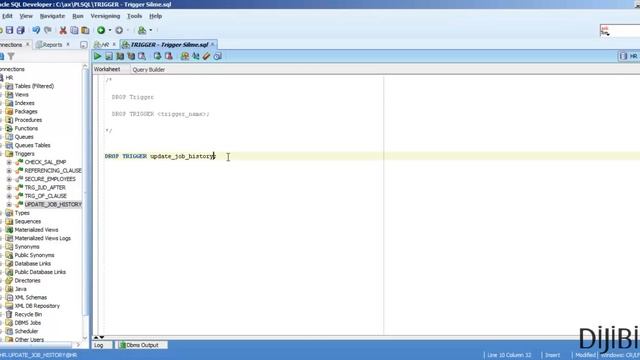Image resolution: width=640 pixels, height=360 pixels.
Task: Select the Packages node
Action: coord(26,111)
